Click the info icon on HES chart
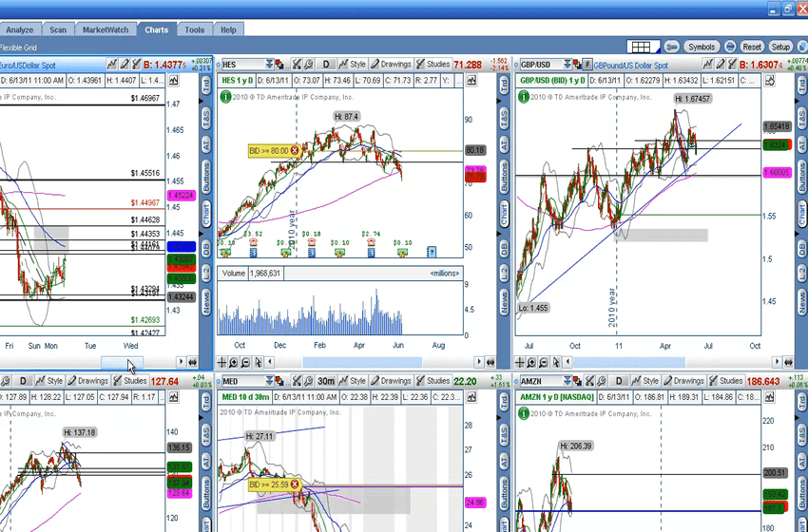 [225, 96]
